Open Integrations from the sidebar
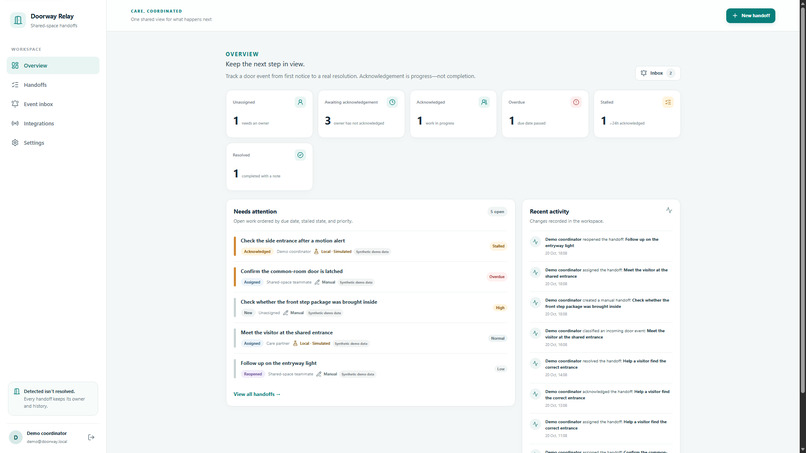This screenshot has height=453, width=806. [53, 123]
